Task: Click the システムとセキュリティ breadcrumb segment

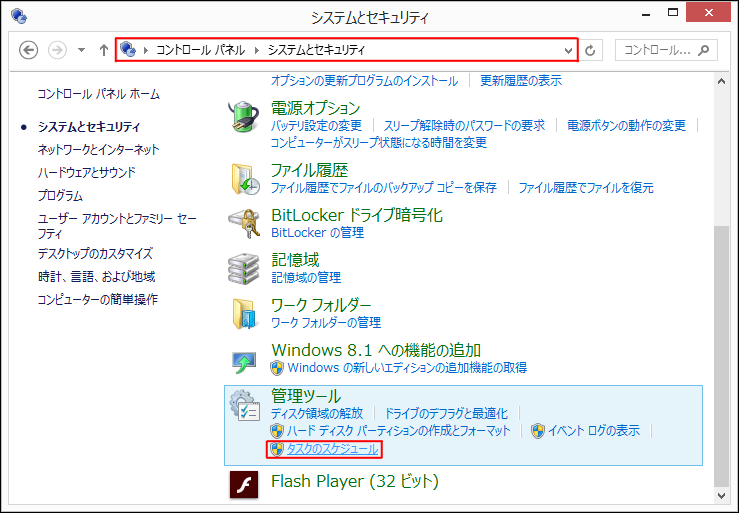Action: [316, 50]
